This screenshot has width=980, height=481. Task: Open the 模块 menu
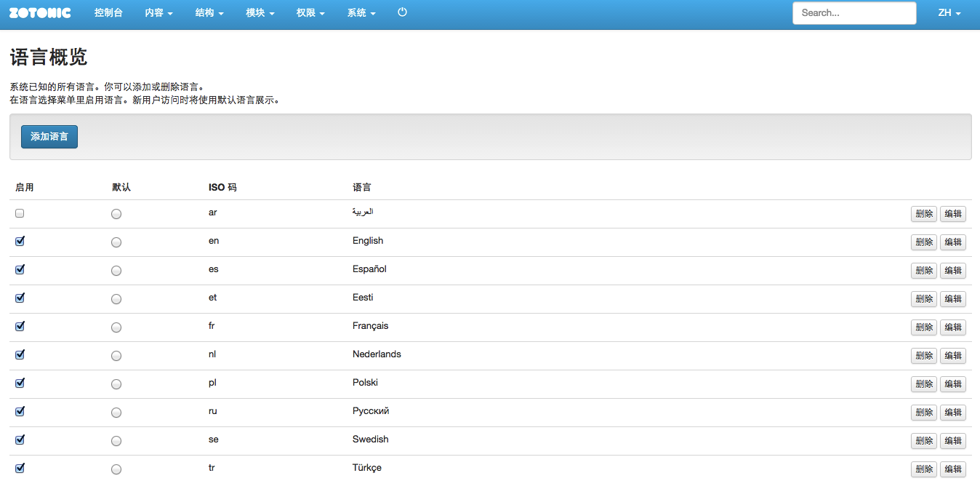point(260,13)
